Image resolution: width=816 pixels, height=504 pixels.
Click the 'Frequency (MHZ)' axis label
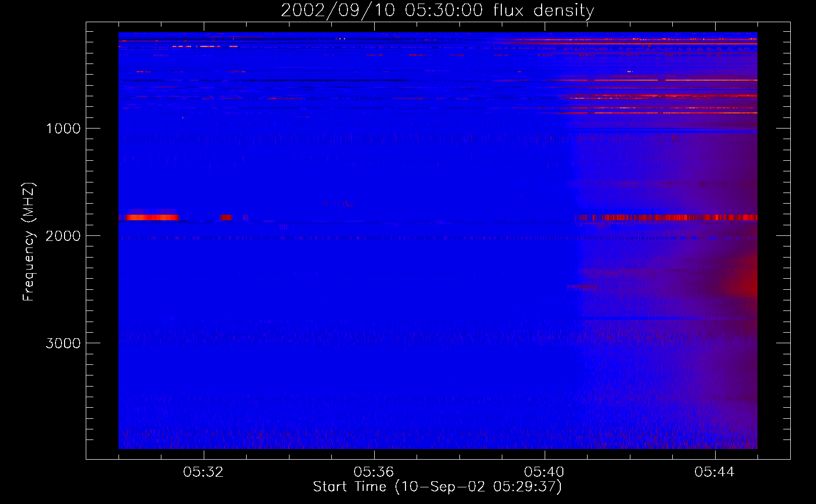click(28, 242)
